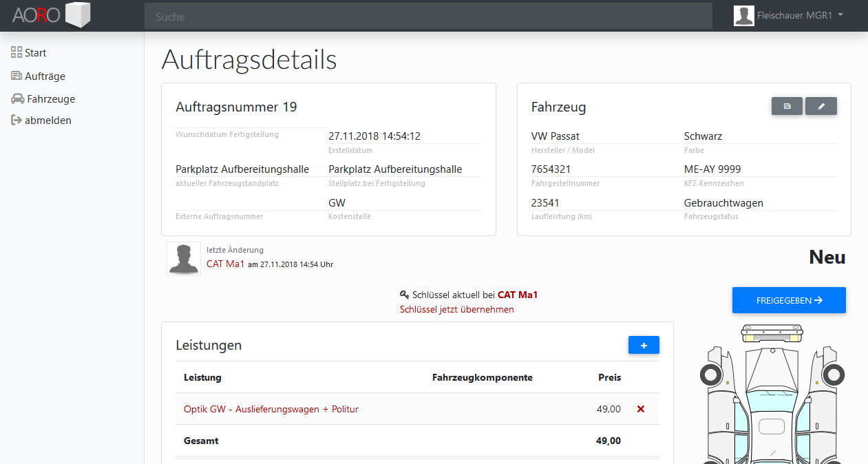Open vehicle history via the document icon
Viewport: 868px width, 464px height.
(787, 106)
